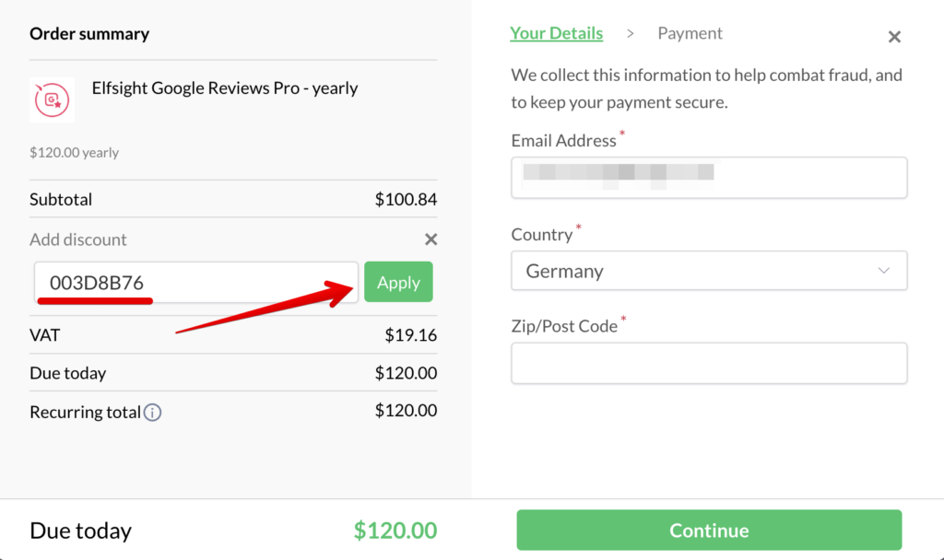Click the info icon beside Recurring total

point(155,413)
